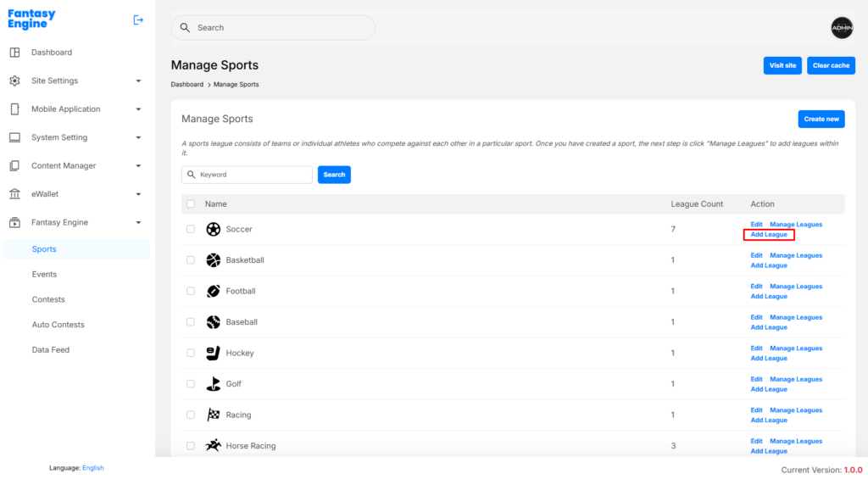Screen dimensions: 868x479
Task: Click the Horse Racing icon
Action: coord(214,446)
